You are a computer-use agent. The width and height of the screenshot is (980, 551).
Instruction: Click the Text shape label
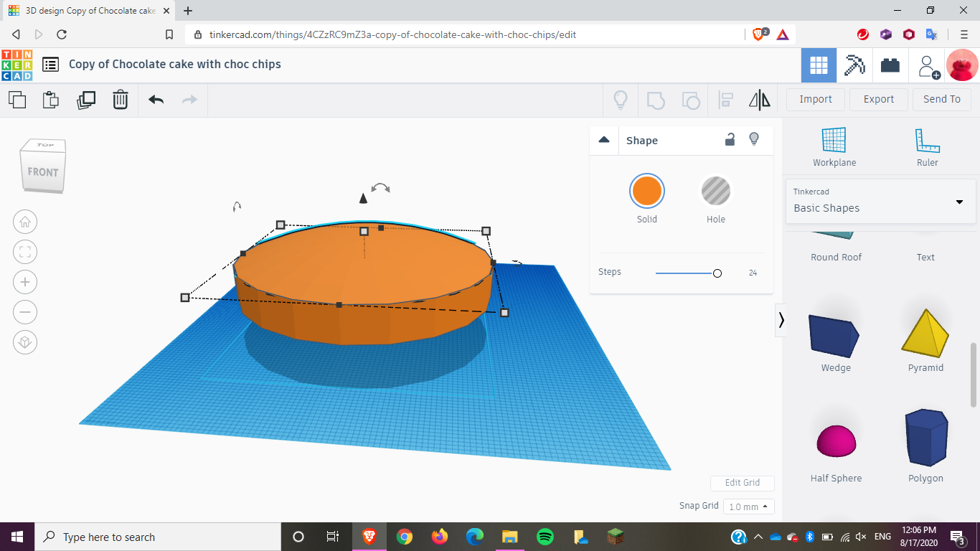click(x=925, y=258)
